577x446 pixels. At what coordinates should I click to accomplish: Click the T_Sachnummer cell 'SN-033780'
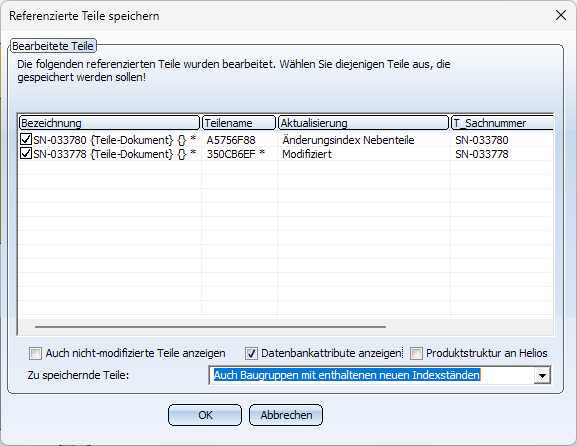pyautogui.click(x=482, y=140)
